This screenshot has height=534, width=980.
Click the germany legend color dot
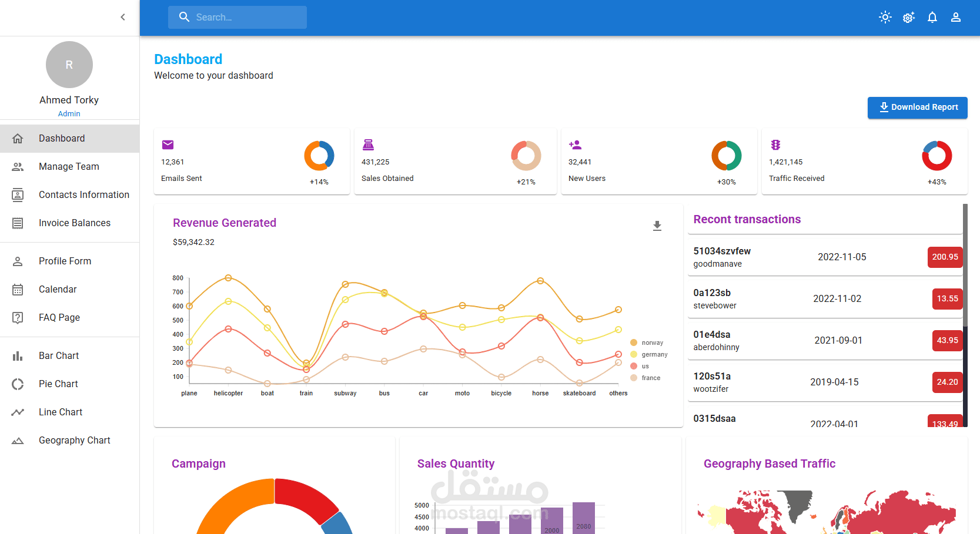(x=634, y=354)
